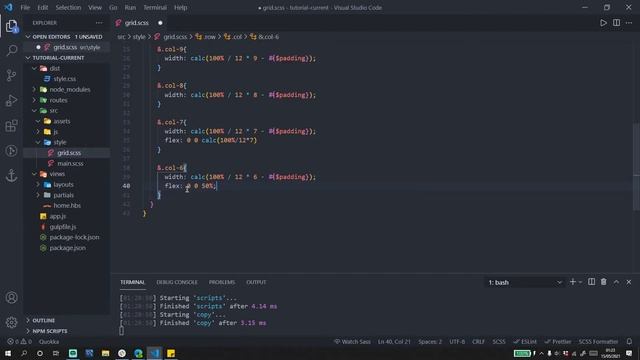This screenshot has width=640, height=360.
Task: Open Windows taskbar search
Action: pyautogui.click(x=24, y=353)
